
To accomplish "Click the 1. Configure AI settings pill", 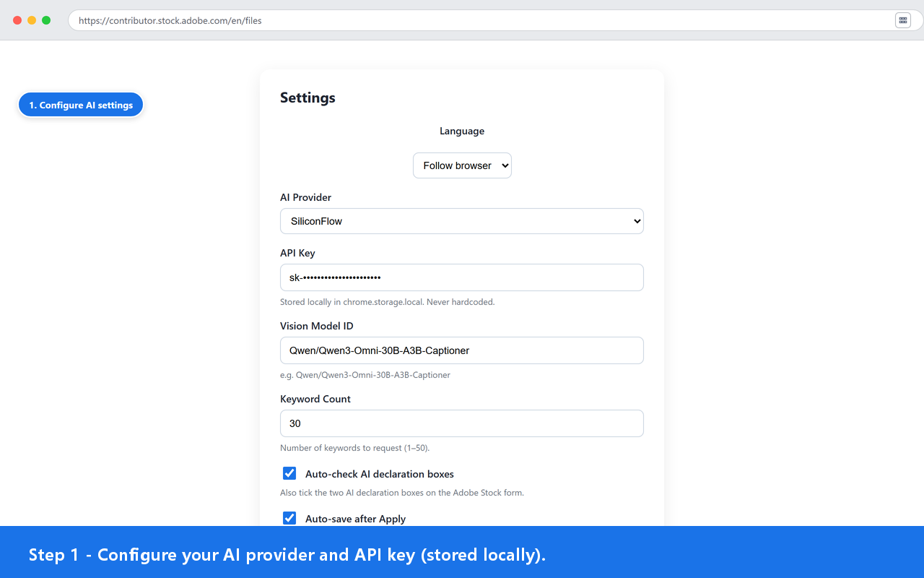I will [81, 105].
